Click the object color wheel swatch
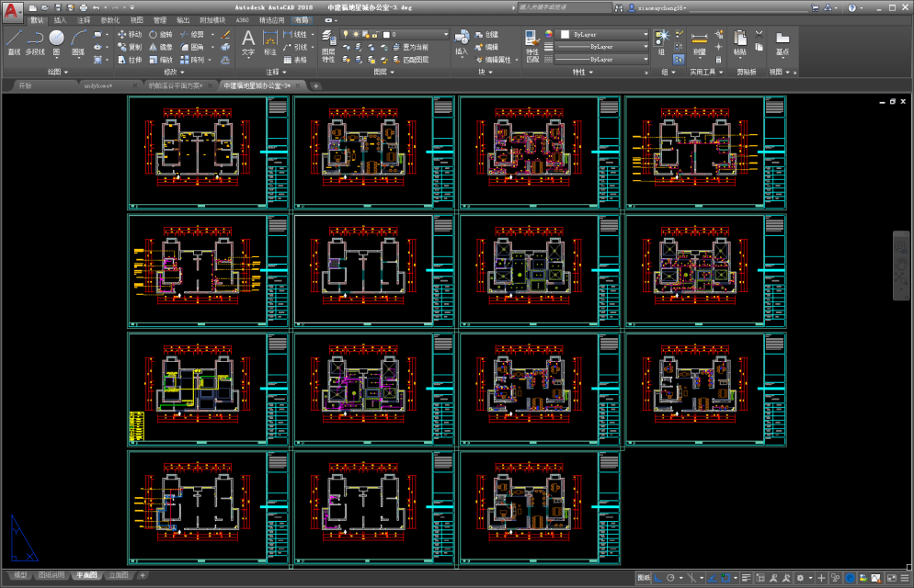This screenshot has height=588, width=914. 549,34
